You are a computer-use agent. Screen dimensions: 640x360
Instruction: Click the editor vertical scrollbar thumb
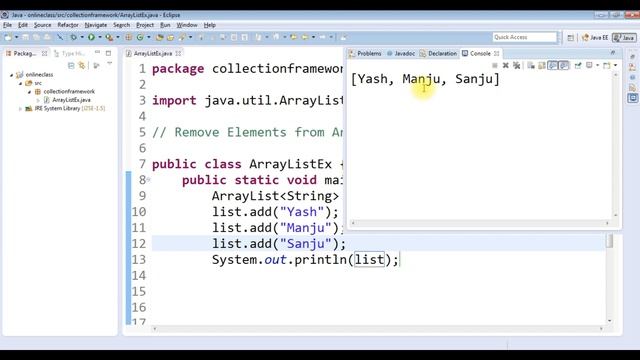(609, 240)
